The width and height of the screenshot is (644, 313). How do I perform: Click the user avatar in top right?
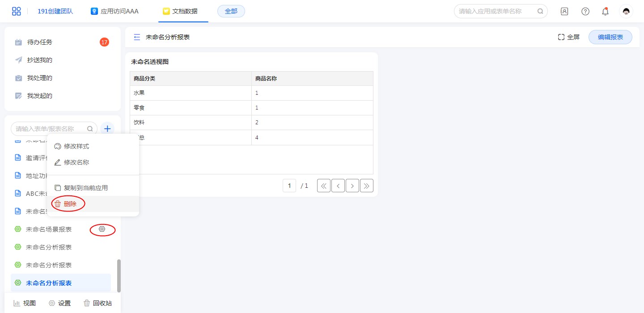click(626, 11)
